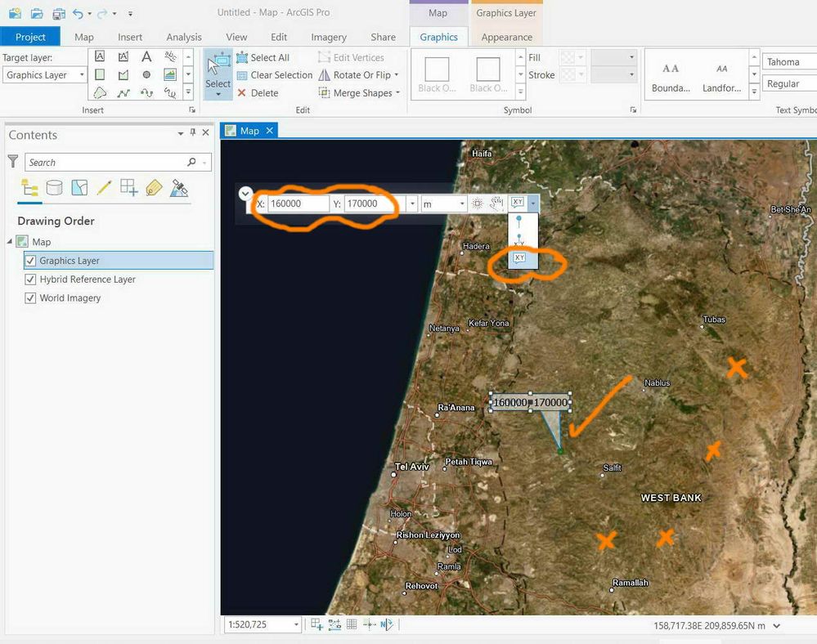Open List By Data Source view
Screen dimensions: 817x644
pos(54,188)
